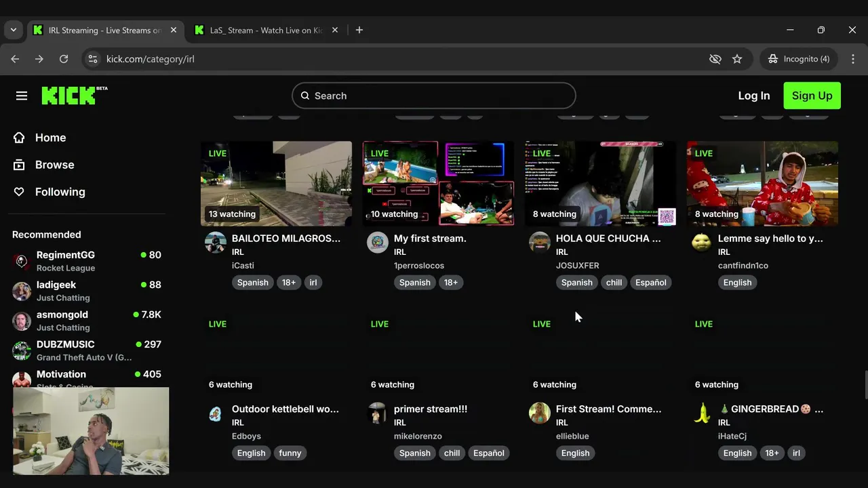Click JOSUXFER channel avatar
This screenshot has height=488, width=868.
click(x=540, y=242)
